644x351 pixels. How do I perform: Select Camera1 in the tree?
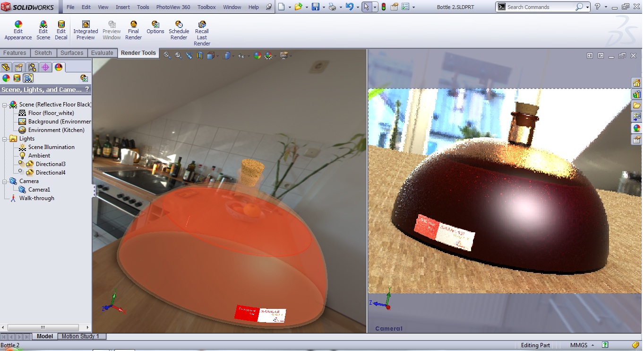click(39, 190)
